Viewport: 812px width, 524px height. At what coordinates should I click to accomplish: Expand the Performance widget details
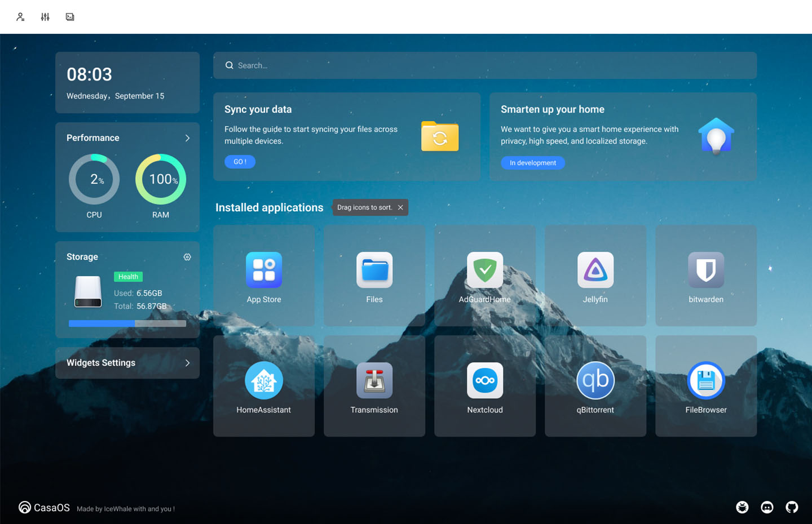[x=187, y=138]
